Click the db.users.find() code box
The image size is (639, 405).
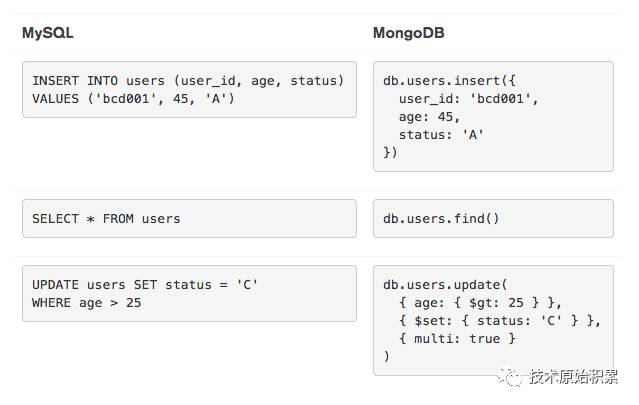click(x=493, y=218)
